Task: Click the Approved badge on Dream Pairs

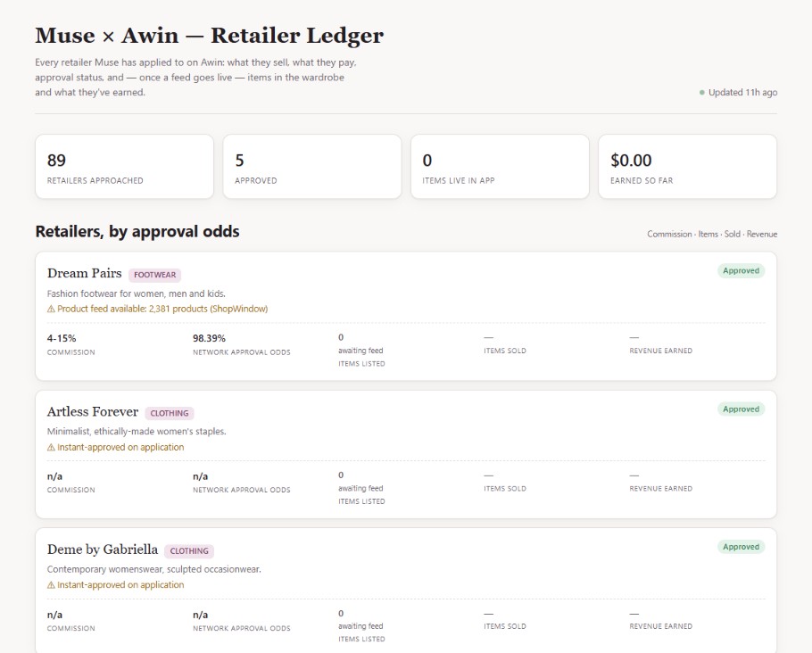Action: click(x=741, y=271)
